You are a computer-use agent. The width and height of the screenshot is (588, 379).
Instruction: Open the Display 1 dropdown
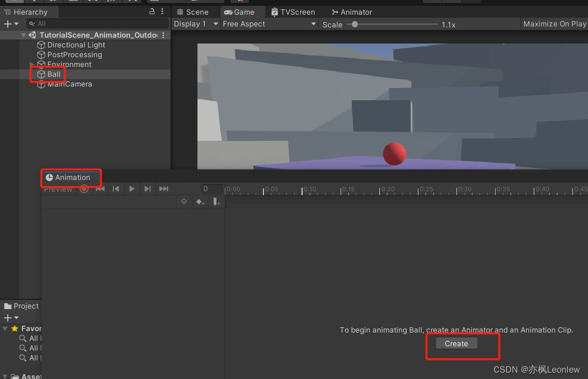coord(196,24)
